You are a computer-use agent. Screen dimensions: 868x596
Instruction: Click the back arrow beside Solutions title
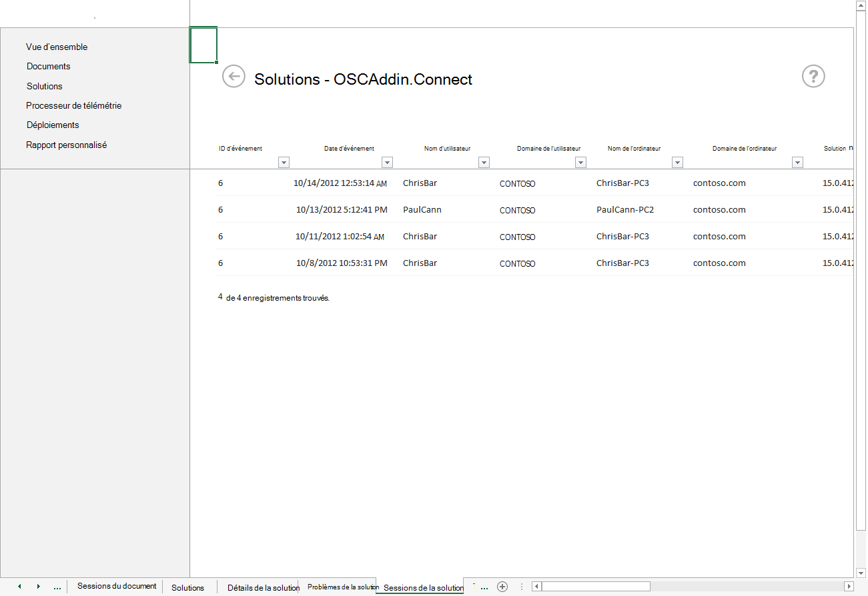point(234,77)
